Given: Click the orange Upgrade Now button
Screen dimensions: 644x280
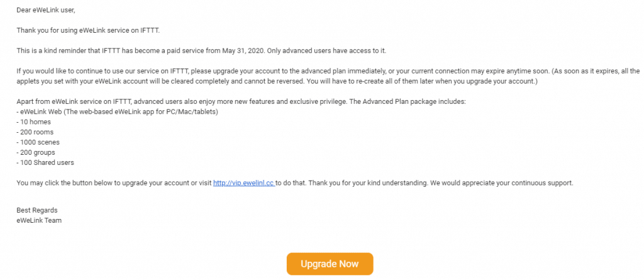Looking at the screenshot, I should pos(330,264).
